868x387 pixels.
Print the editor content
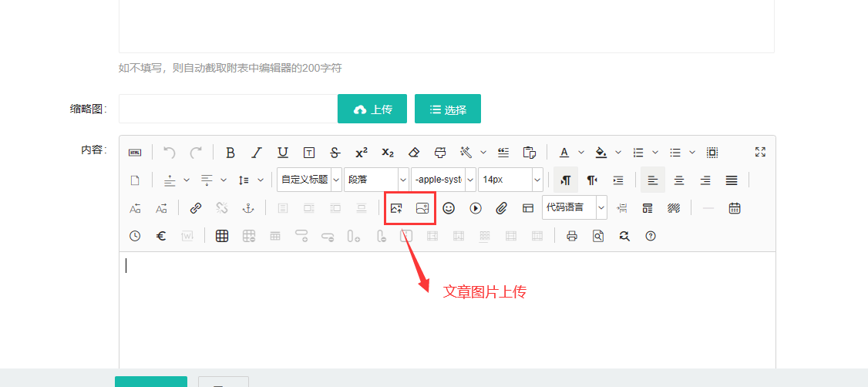coord(572,236)
